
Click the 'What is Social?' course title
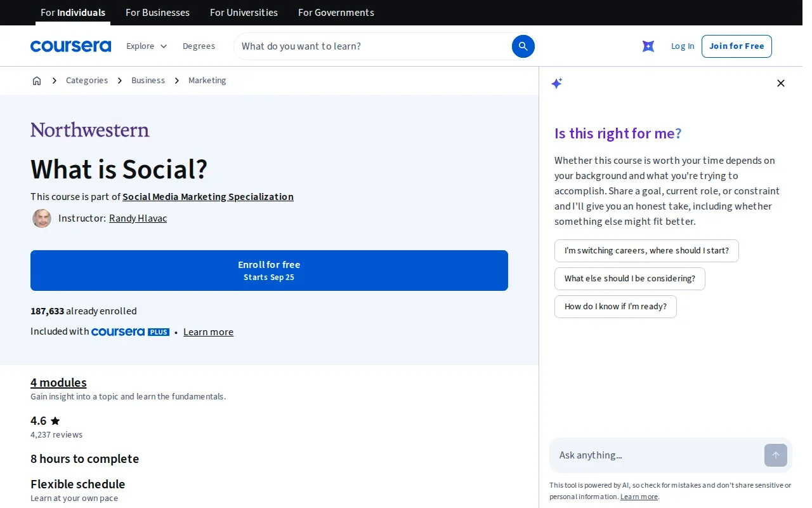119,169
